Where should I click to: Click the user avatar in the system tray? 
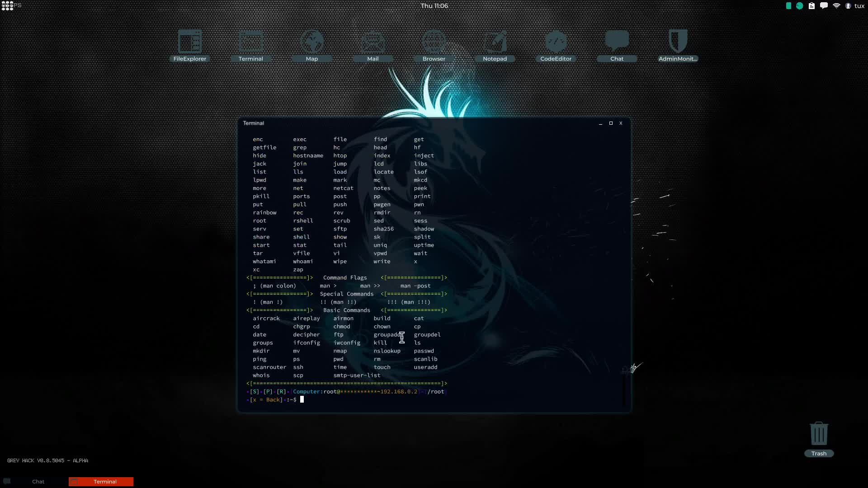848,6
